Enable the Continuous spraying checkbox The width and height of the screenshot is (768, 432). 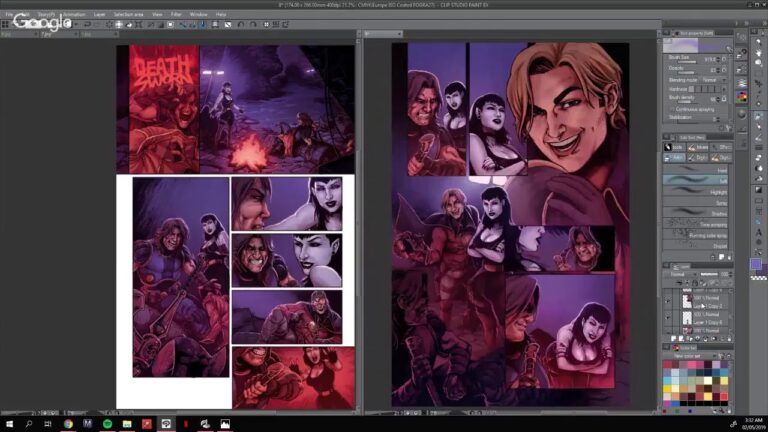(x=672, y=109)
